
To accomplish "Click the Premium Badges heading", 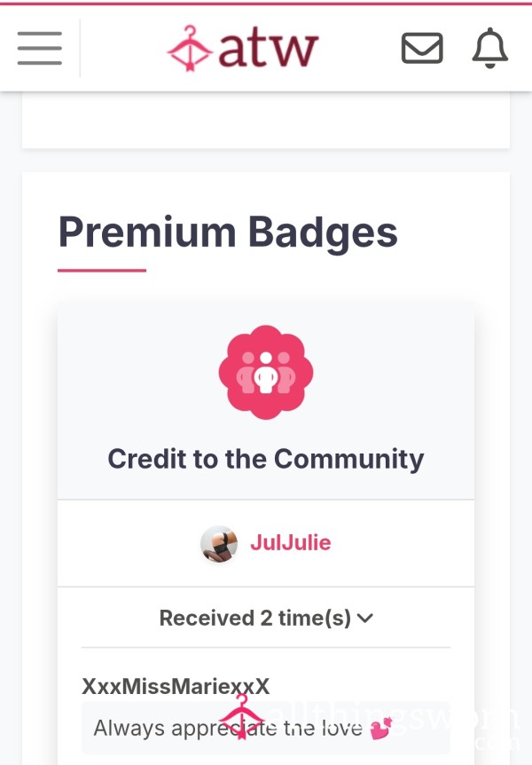I will (x=228, y=233).
